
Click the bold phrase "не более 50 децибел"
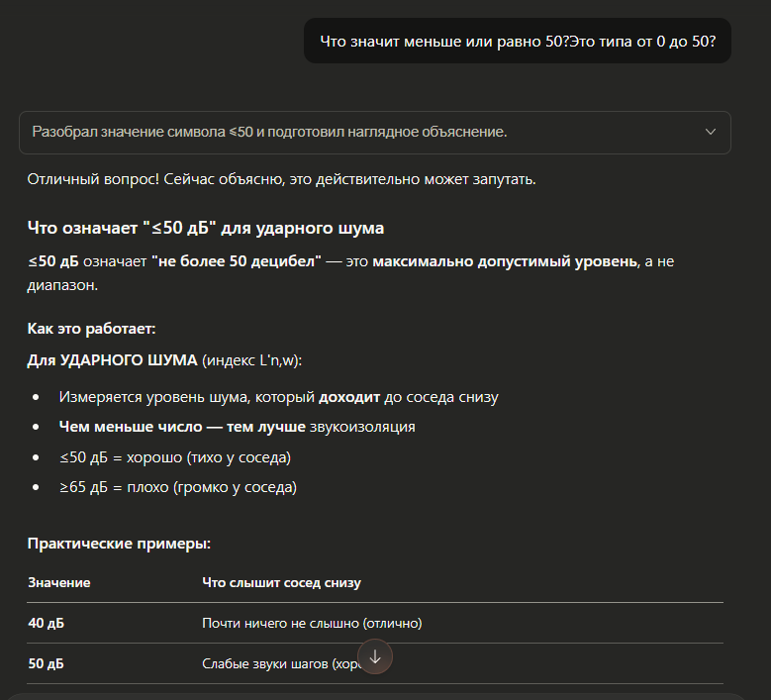pos(236,261)
